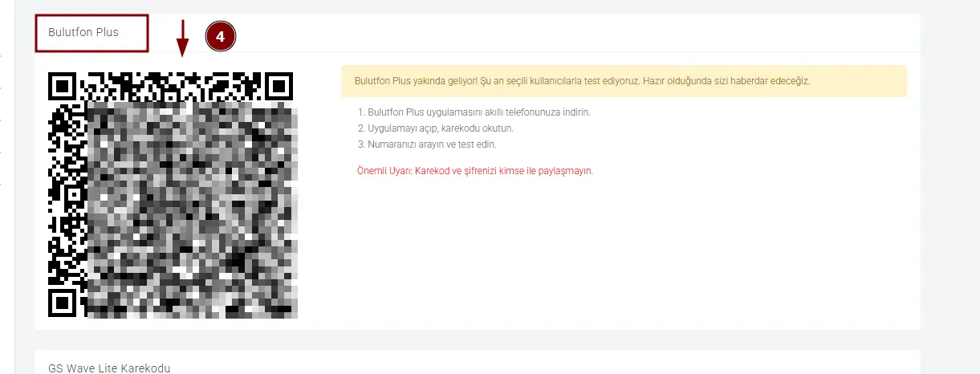Click the GS Wave Lite Karekodu heading

tap(110, 368)
